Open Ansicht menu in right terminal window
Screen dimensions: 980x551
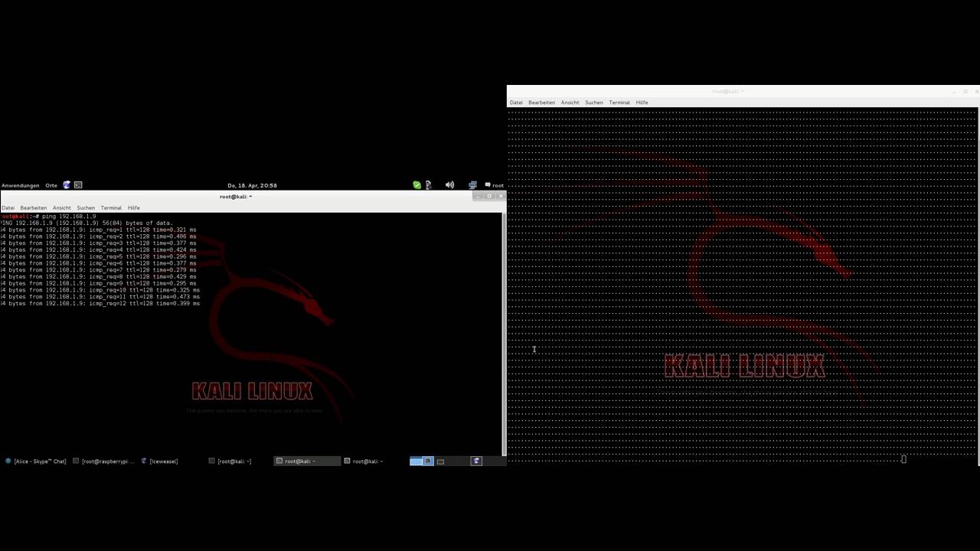tap(570, 103)
